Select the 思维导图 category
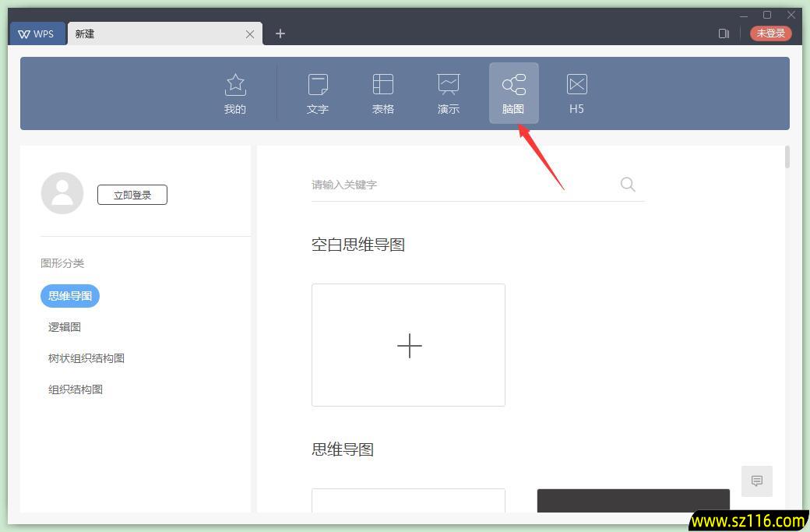The height and width of the screenshot is (532, 810). point(69,295)
